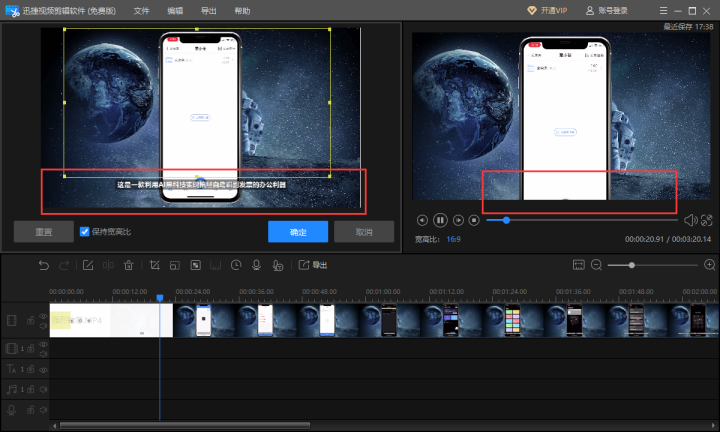Open the 文件 file menu
Screen dimensions: 720x432
coord(141,11)
